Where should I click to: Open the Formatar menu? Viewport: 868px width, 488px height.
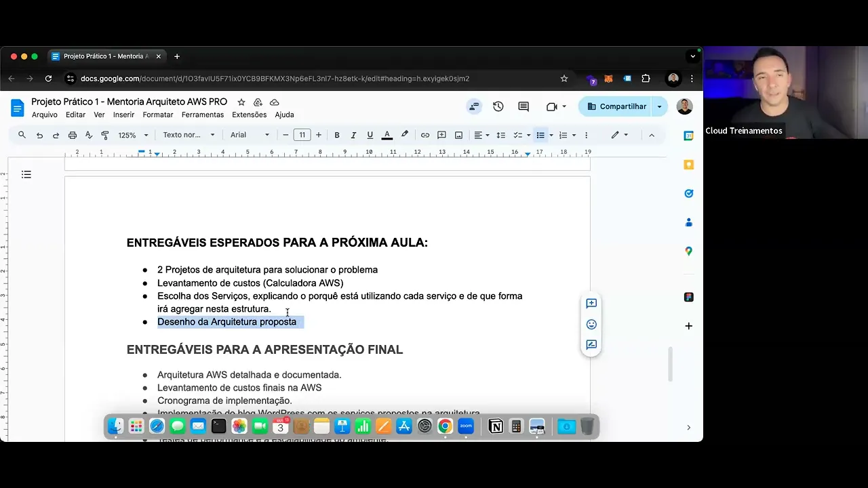[x=158, y=115]
